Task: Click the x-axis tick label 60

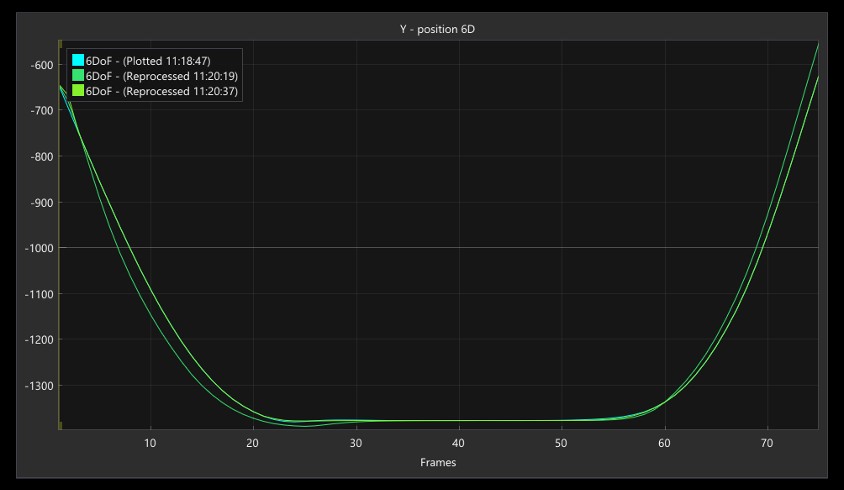Action: coord(664,443)
